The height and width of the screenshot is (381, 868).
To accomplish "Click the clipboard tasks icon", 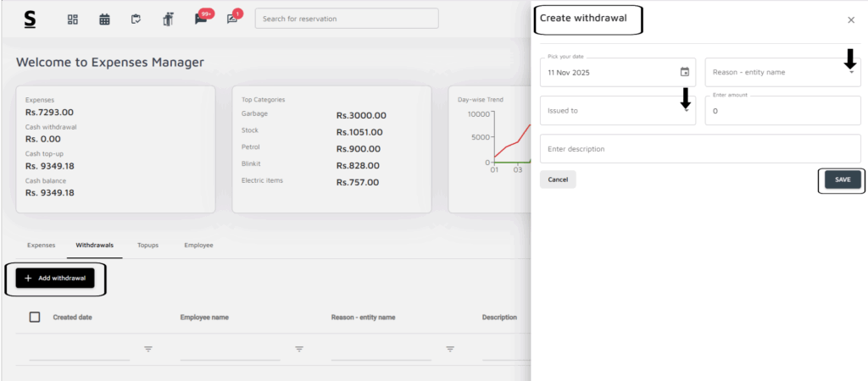I will pos(136,19).
